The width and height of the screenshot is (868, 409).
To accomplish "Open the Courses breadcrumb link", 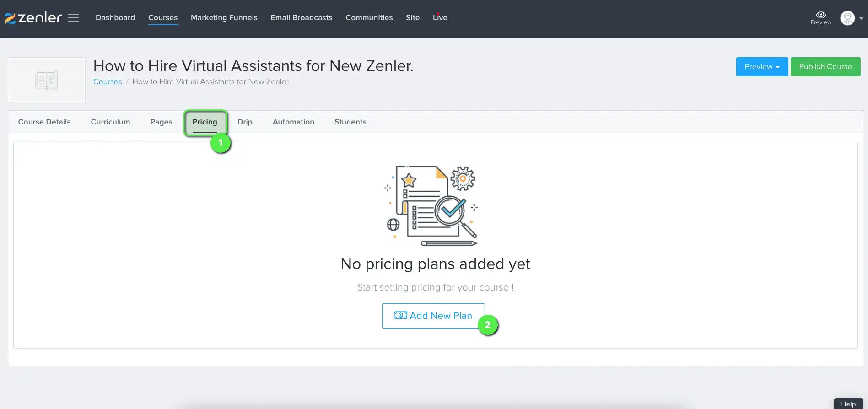I will [x=107, y=81].
